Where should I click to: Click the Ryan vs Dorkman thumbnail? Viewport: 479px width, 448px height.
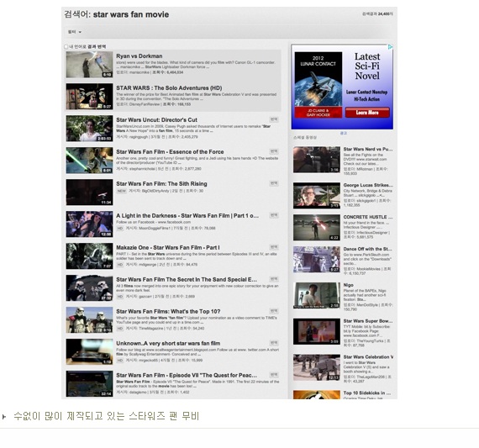89,65
